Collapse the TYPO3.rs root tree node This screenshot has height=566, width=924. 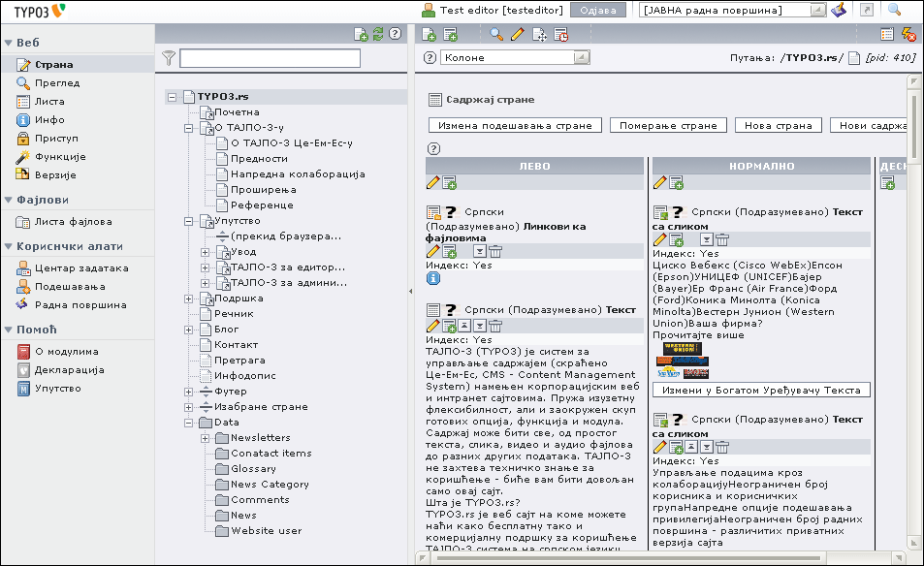click(172, 97)
